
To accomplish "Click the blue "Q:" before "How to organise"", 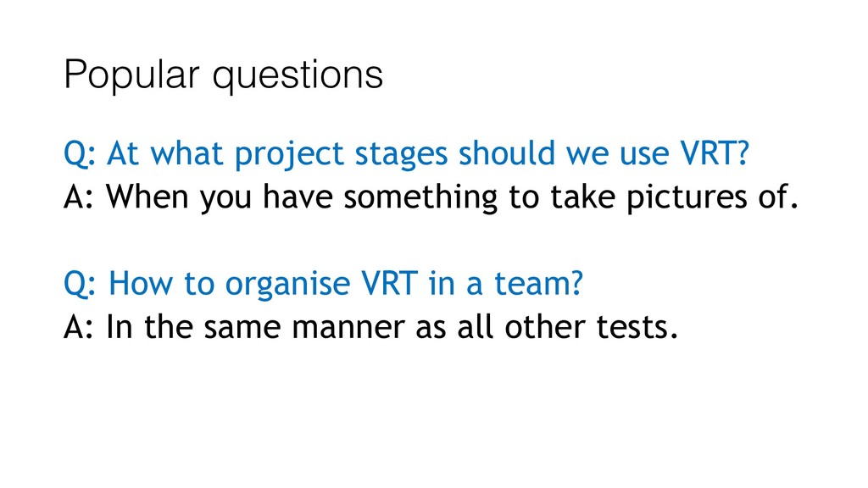I will (x=80, y=285).
